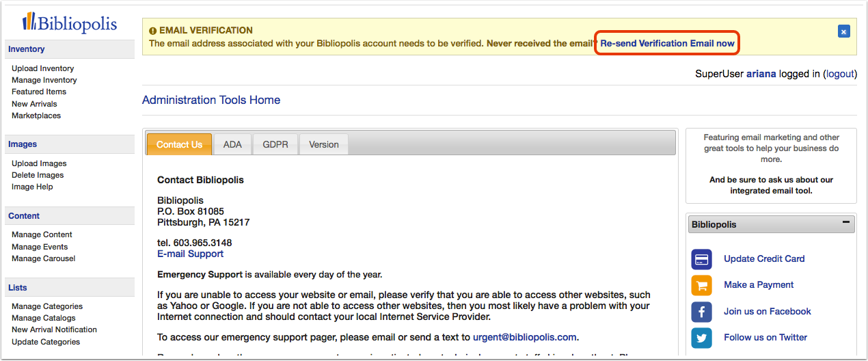Viewport: 868px width, 361px height.
Task: Click the Images section header
Action: pos(70,144)
